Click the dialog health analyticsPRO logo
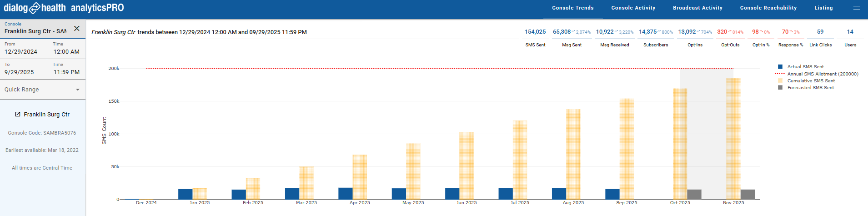This screenshot has height=216, width=868. pyautogui.click(x=64, y=8)
